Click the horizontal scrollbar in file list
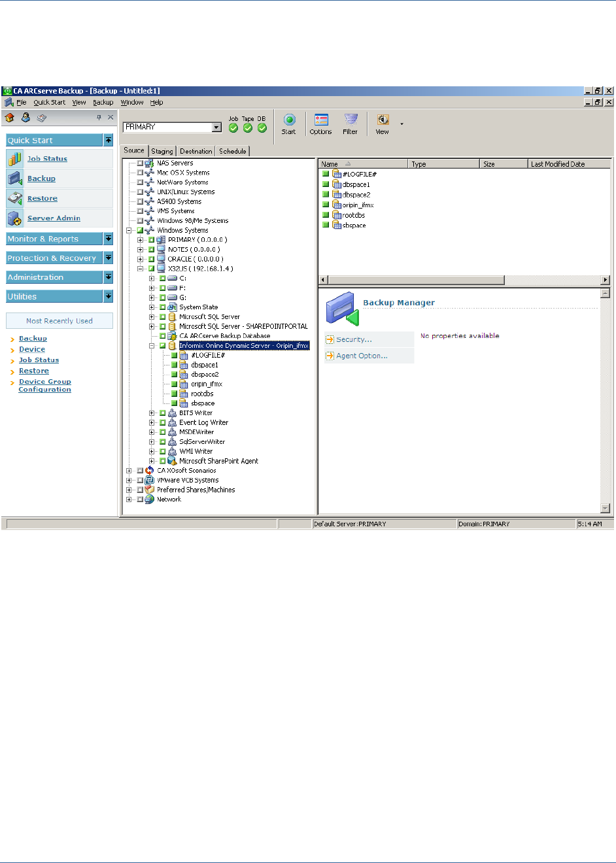 pyautogui.click(x=416, y=280)
